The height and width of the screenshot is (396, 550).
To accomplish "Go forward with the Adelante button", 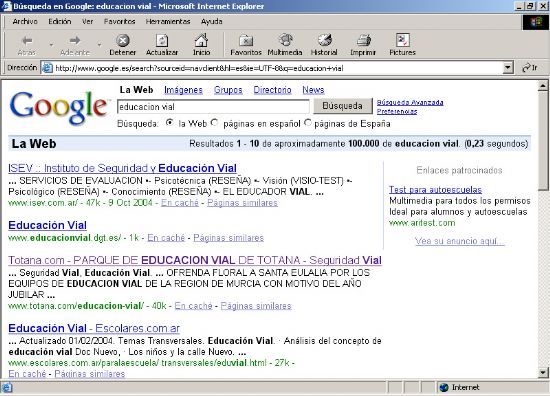I will tap(74, 45).
